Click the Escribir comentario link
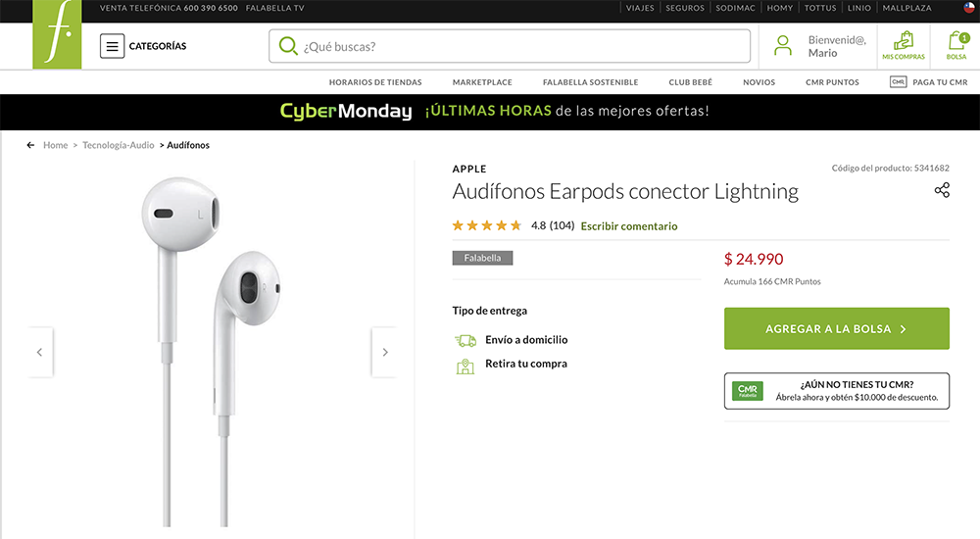Screen dimensions: 980x539 coord(629,226)
